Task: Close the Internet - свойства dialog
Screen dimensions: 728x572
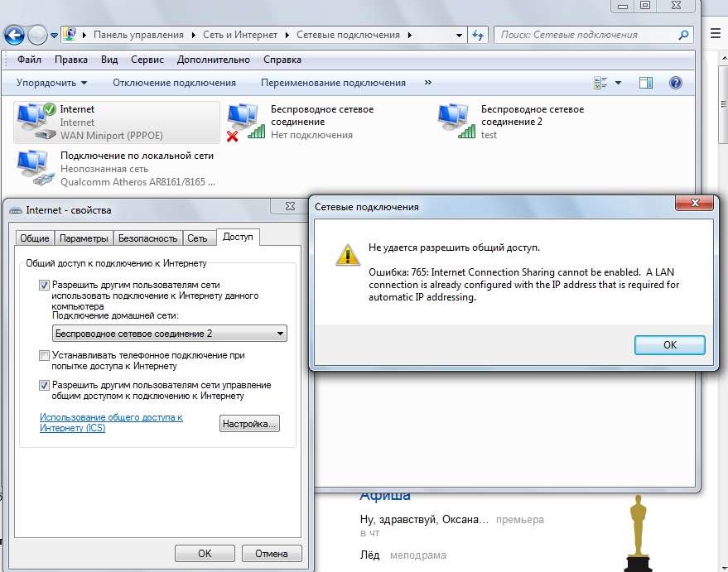Action: click(290, 206)
